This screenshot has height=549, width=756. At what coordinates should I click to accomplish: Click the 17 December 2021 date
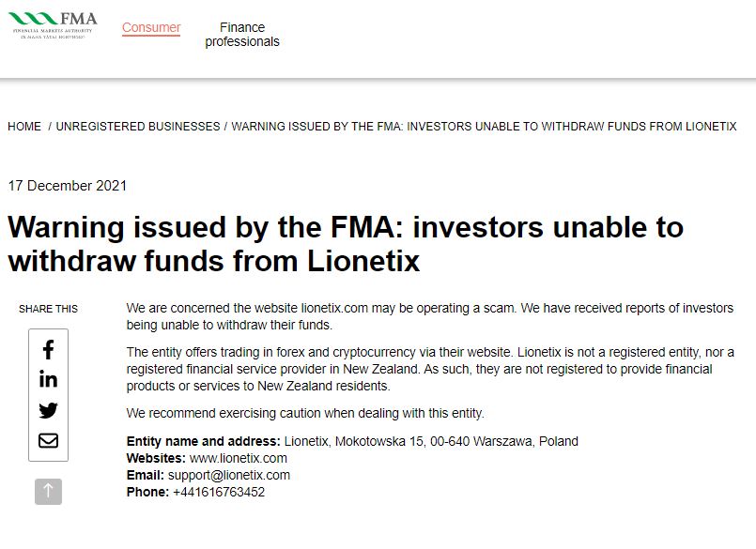[x=68, y=186]
